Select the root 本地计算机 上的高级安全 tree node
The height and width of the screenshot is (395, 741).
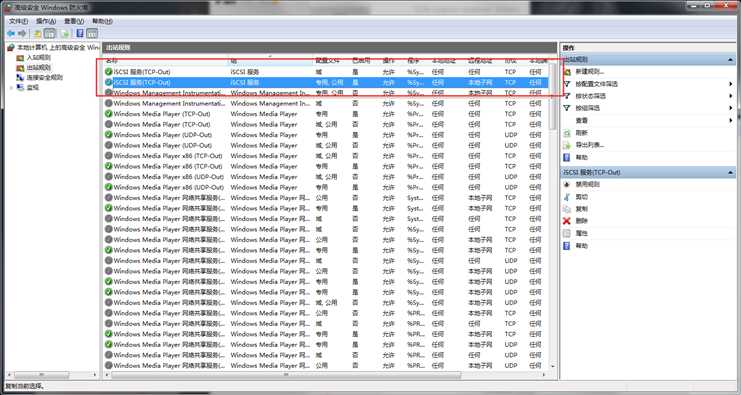(58, 48)
